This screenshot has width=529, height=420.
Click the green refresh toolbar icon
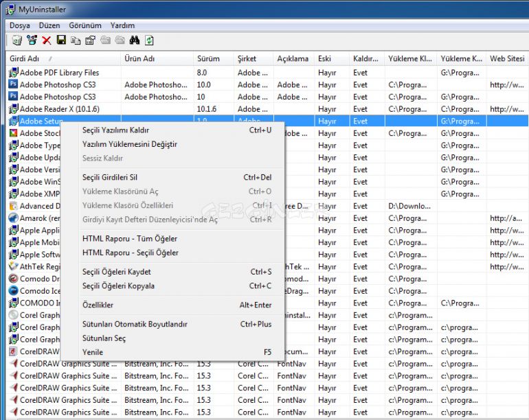149,40
